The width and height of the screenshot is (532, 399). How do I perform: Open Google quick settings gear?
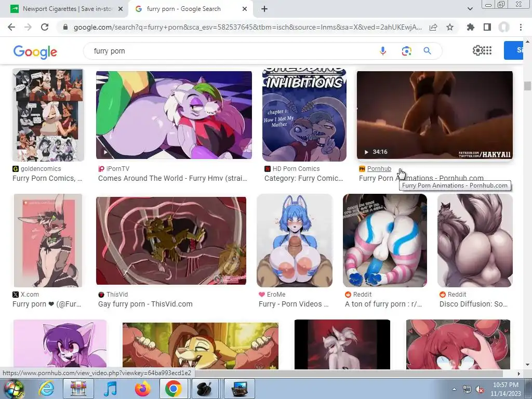click(477, 50)
